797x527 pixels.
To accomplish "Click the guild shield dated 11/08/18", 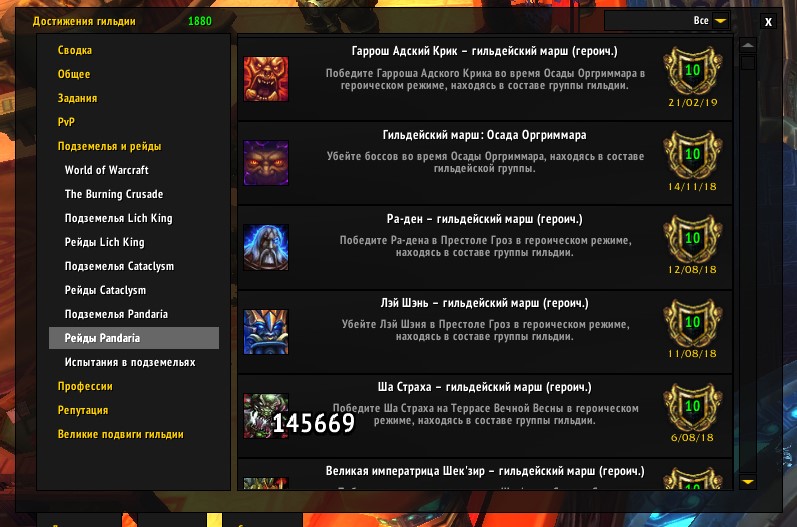I will 693,322.
